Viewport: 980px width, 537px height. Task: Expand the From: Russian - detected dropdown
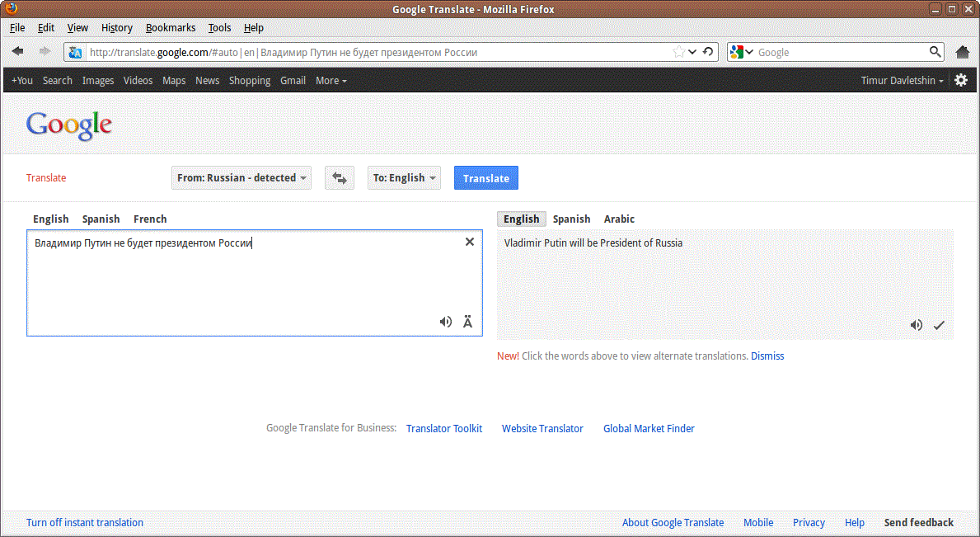click(241, 178)
